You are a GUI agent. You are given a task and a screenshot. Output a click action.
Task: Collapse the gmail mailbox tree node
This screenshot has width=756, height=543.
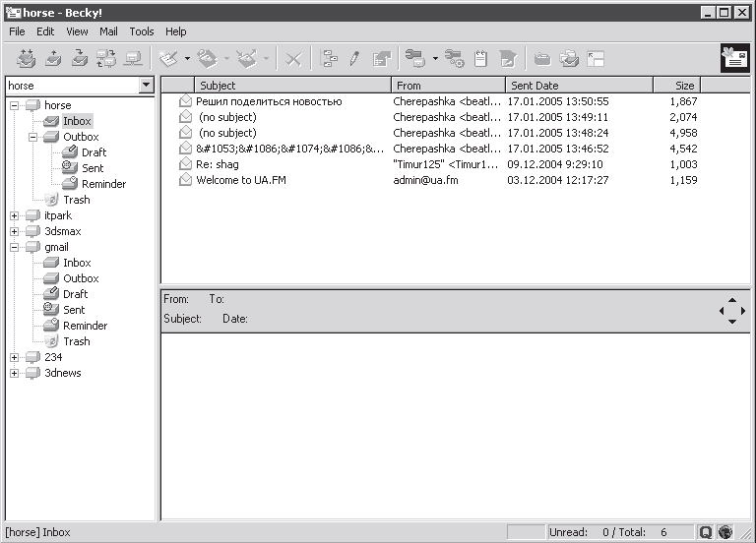(x=14, y=247)
